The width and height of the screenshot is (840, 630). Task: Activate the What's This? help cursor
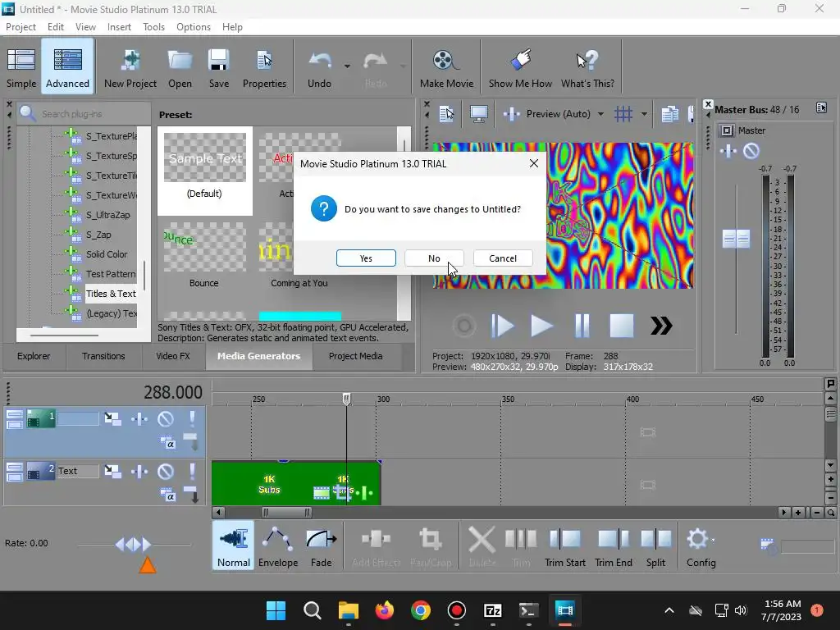pos(587,67)
